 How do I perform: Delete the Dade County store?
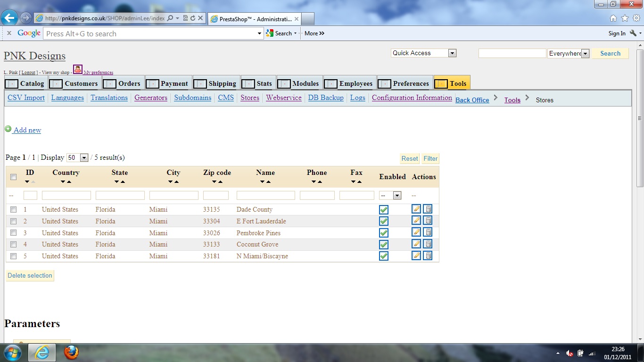tap(428, 209)
